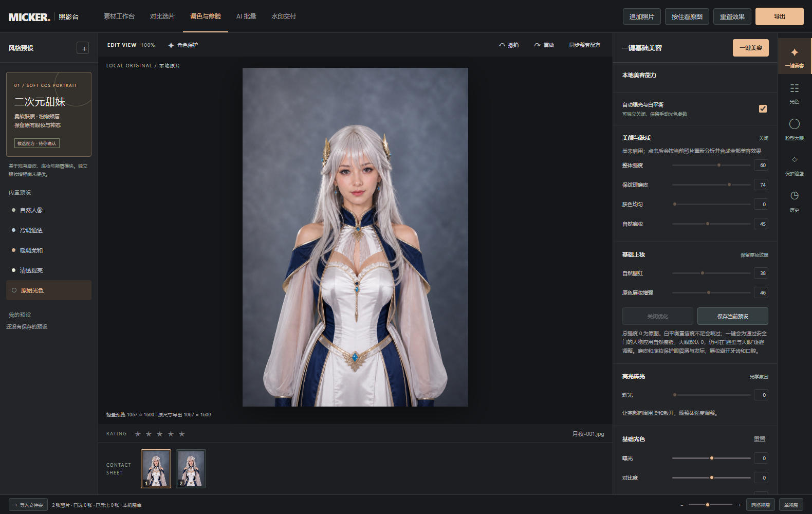Screen dimensions: 812x514
Task: Click the 重做 redo icon
Action: (x=537, y=45)
